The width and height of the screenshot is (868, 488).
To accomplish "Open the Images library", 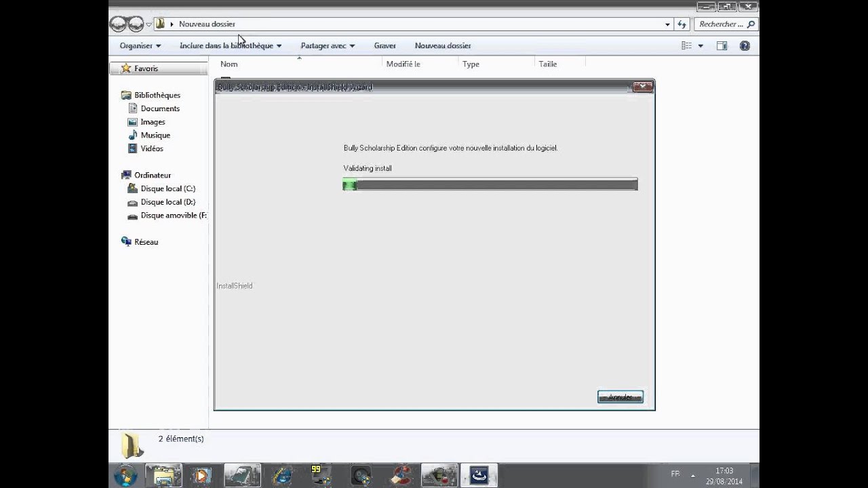I will 153,122.
